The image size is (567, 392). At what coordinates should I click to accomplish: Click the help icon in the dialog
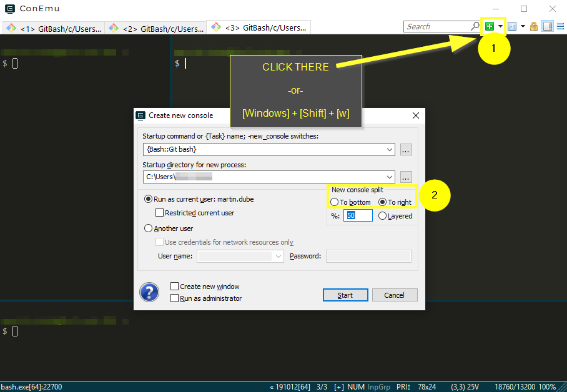tap(149, 292)
